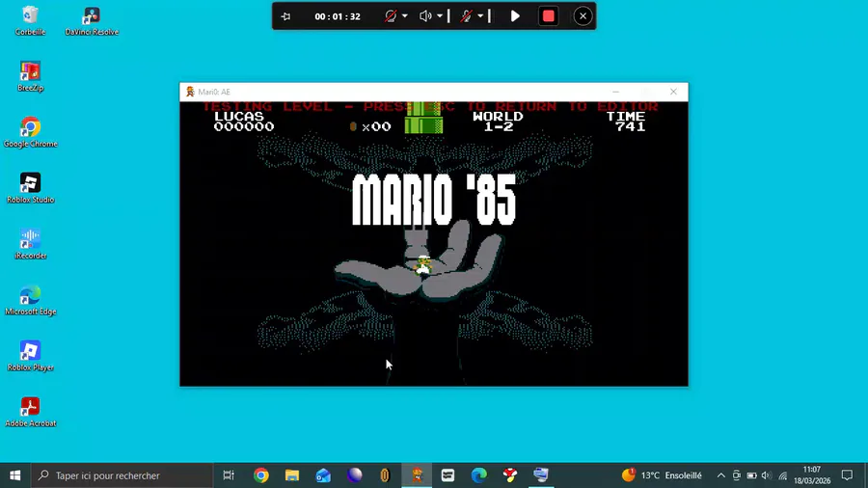Open the notification center icon

pyautogui.click(x=847, y=475)
